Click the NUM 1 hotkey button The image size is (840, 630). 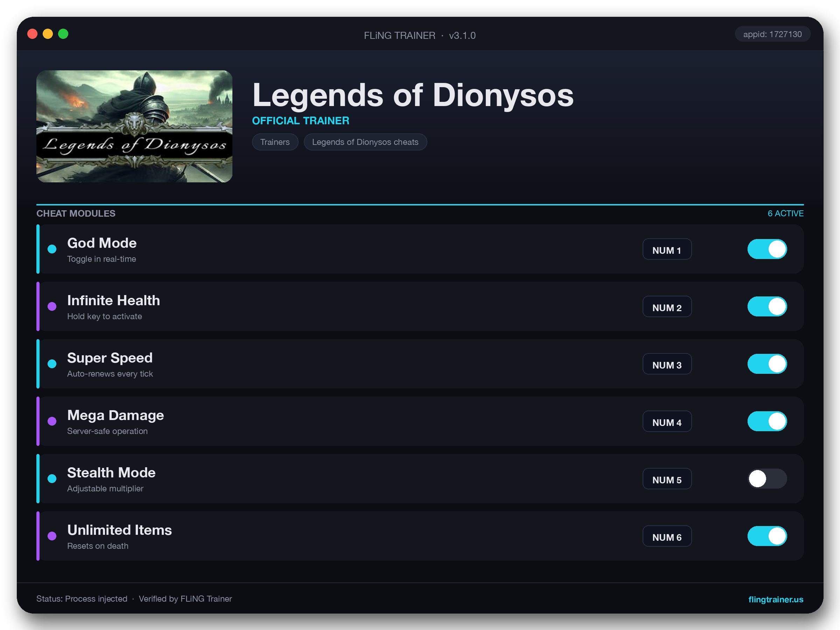(667, 249)
